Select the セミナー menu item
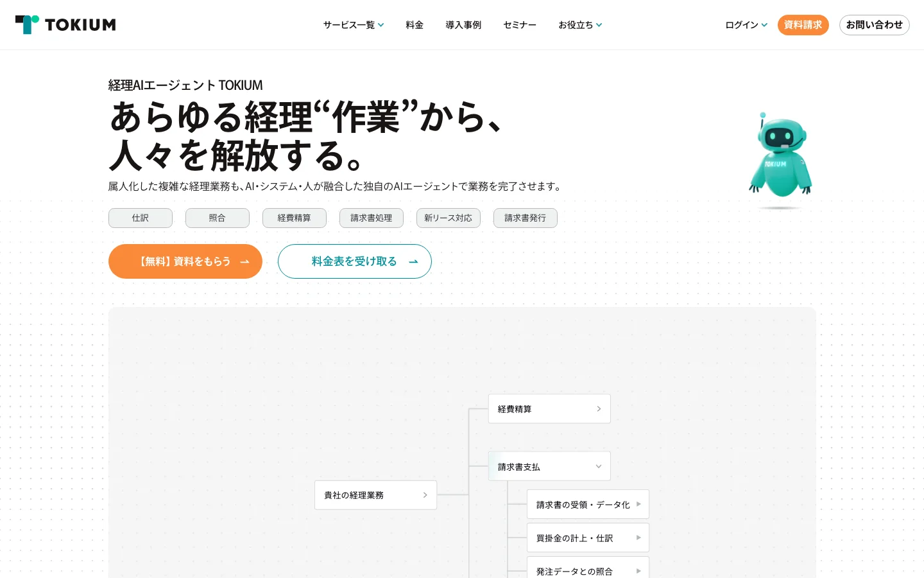 pos(520,25)
